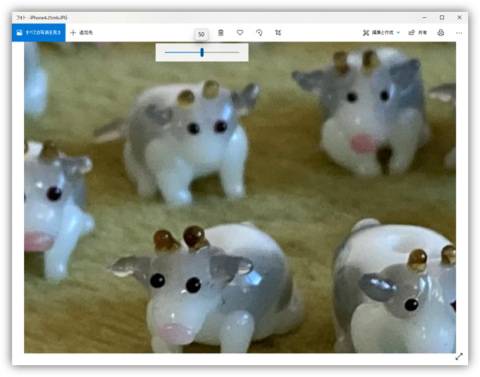Click the plus icon to add photo

pyautogui.click(x=73, y=33)
